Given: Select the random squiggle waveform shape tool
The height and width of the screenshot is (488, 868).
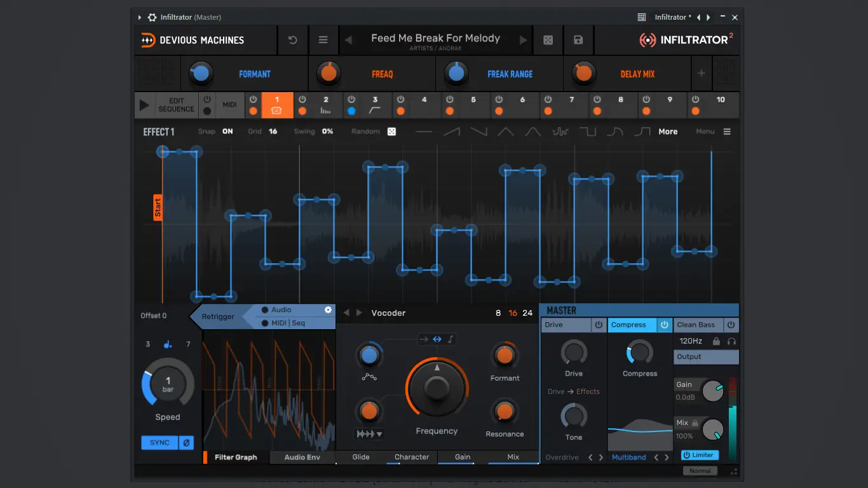Looking at the screenshot, I should point(562,132).
